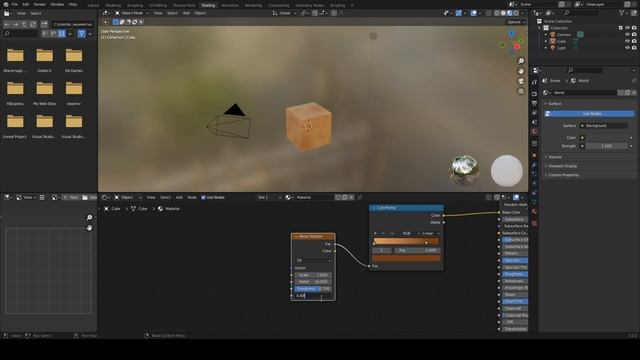This screenshot has height=360, width=640.
Task: Adjust the world Strength value slider
Action: (607, 146)
